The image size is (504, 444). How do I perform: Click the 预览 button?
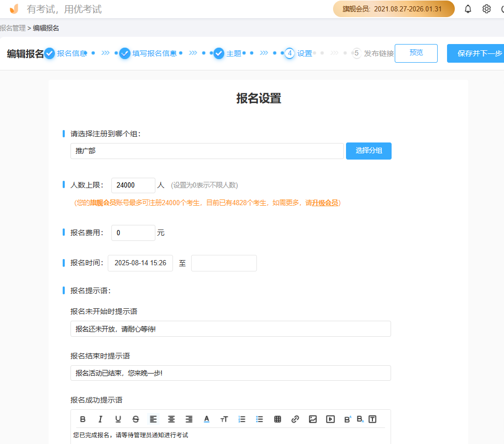(416, 53)
